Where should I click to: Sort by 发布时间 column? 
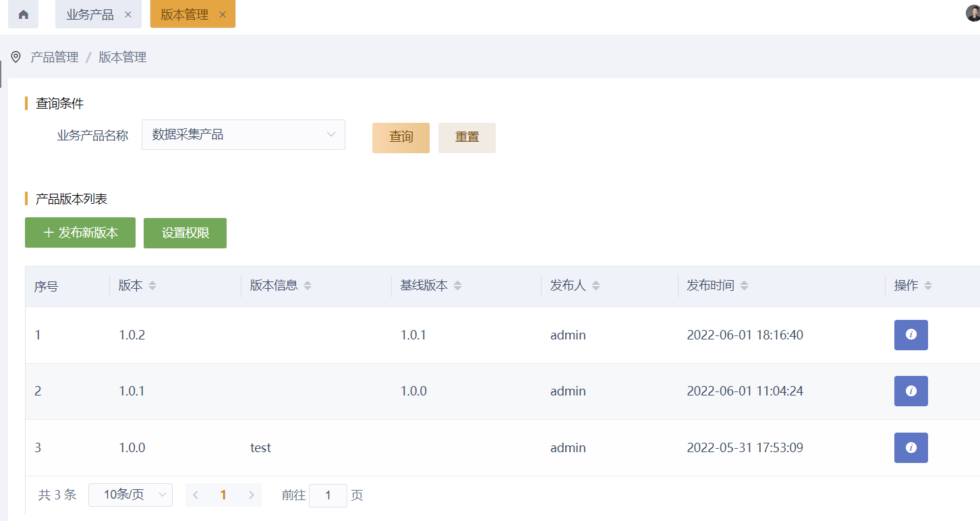click(744, 285)
